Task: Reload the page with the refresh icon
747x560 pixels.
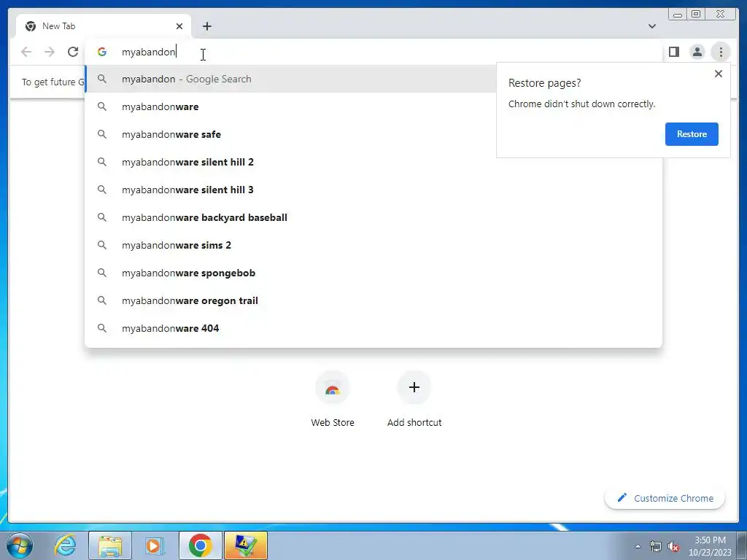Action: [x=73, y=52]
